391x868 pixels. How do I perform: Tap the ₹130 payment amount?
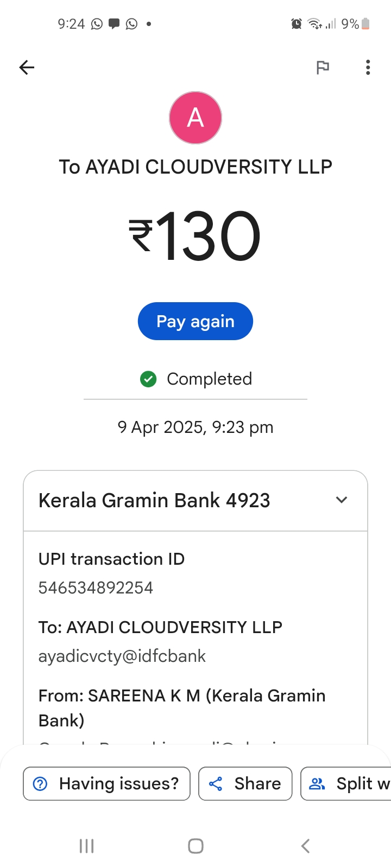tap(195, 236)
